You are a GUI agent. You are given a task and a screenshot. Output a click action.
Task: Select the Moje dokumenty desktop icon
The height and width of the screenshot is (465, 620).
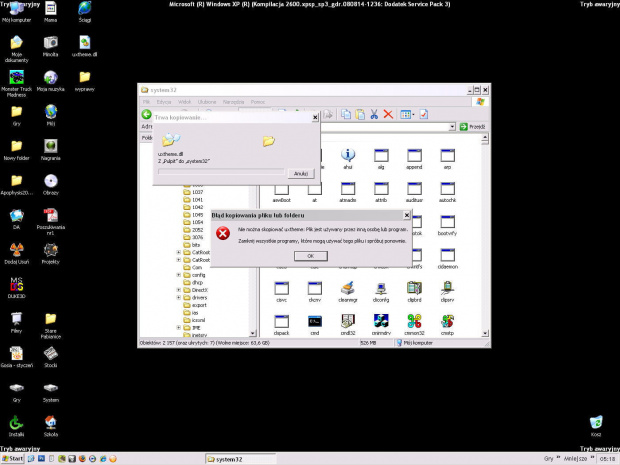(16, 49)
